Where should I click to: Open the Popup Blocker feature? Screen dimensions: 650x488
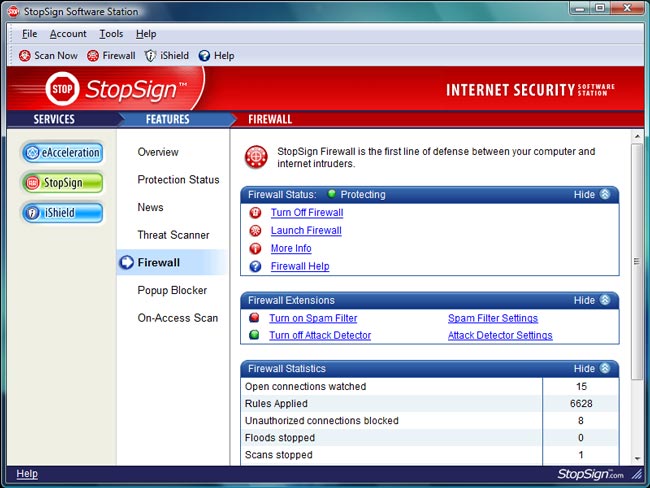(x=172, y=290)
